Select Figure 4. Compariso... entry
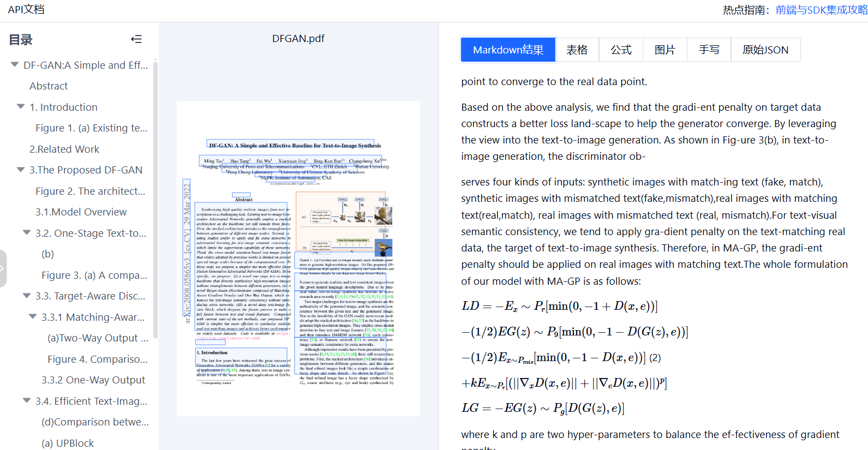Screen dimensions: 868x450 [98, 359]
